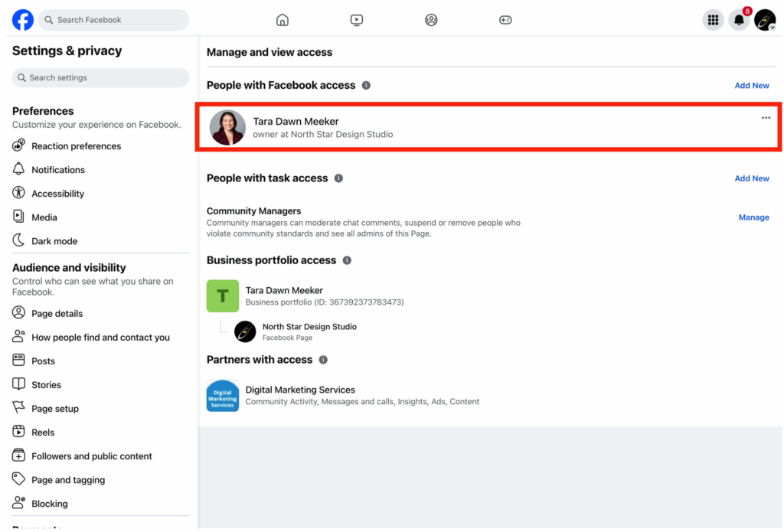Click the green T business portfolio avatar

(x=223, y=296)
